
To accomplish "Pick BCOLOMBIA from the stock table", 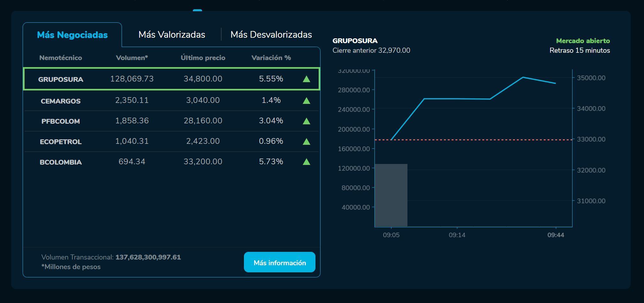I will tap(61, 162).
